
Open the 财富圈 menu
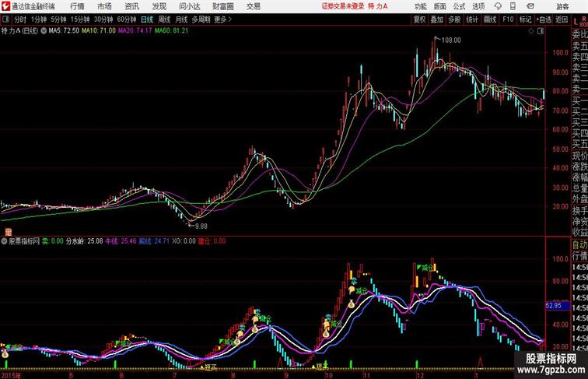(223, 6)
